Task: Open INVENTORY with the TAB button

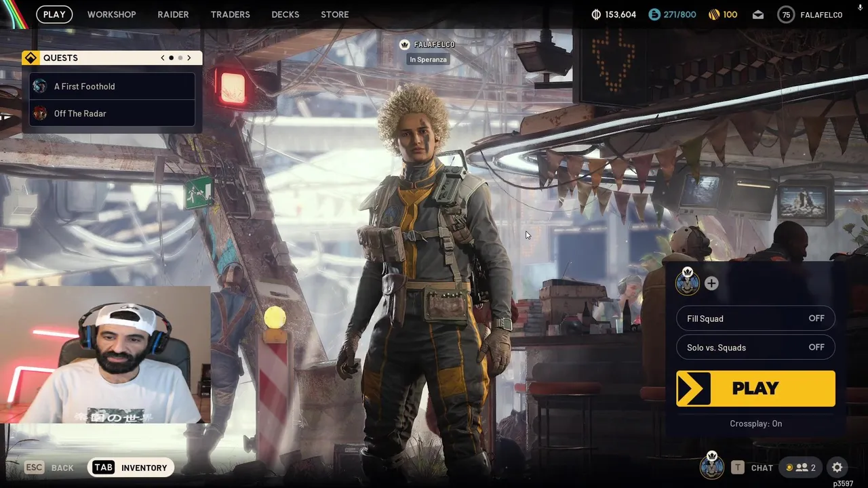Action: 130,468
